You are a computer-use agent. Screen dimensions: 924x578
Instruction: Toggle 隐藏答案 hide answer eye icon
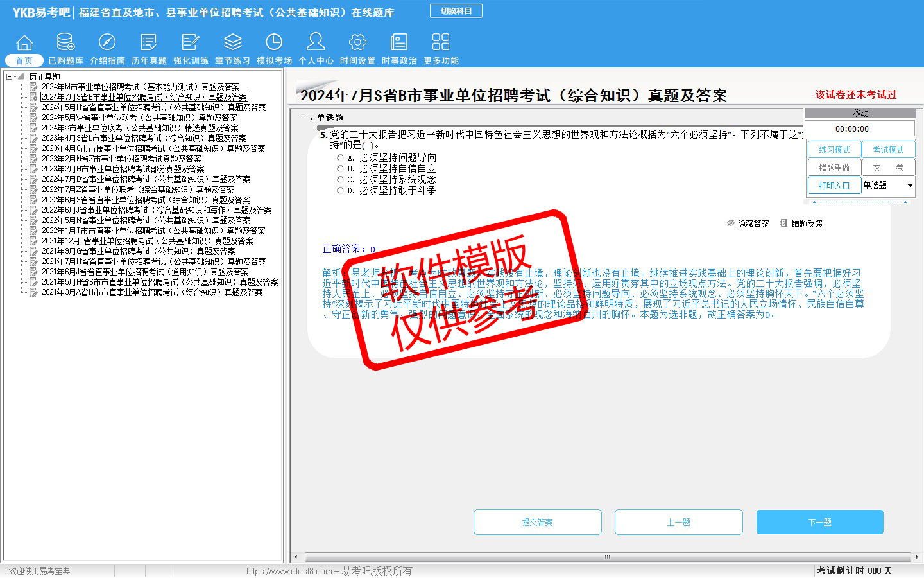pos(730,223)
